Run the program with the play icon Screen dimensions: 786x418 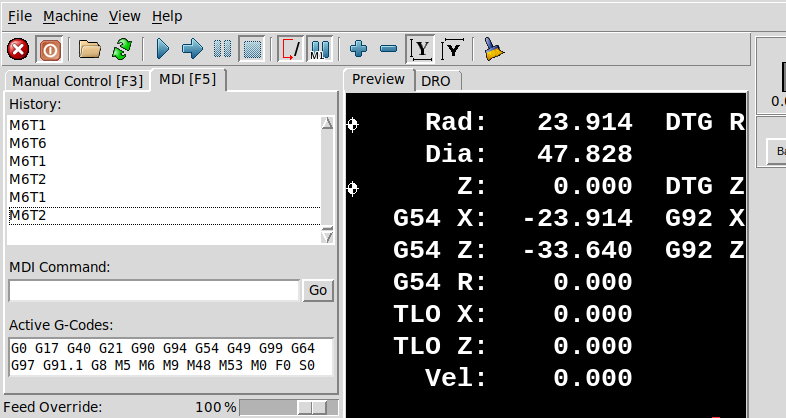point(163,49)
